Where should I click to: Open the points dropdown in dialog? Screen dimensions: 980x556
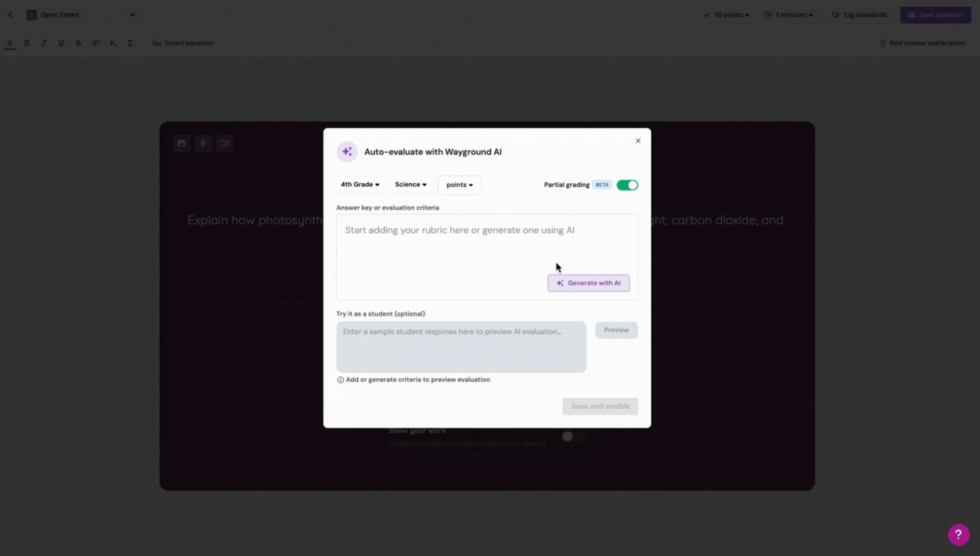pos(460,185)
